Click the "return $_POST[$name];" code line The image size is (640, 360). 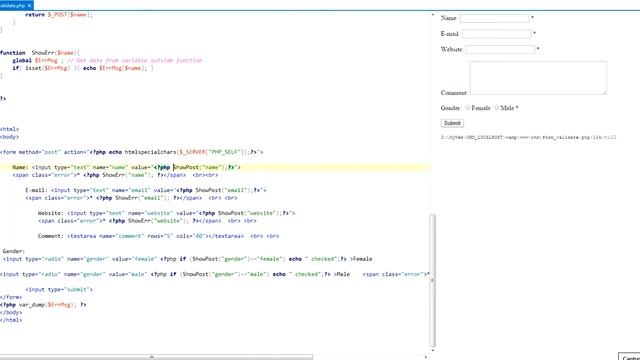coord(59,15)
